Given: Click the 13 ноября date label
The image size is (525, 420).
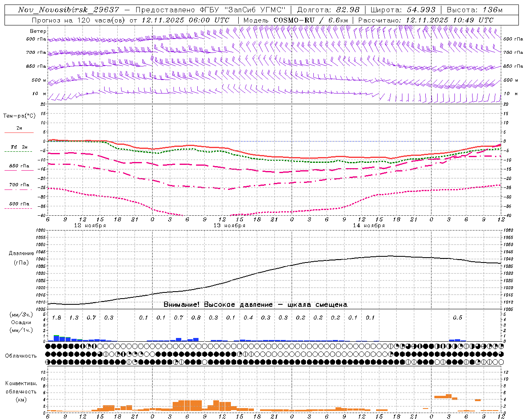Looking at the screenshot, I should 229,226.
